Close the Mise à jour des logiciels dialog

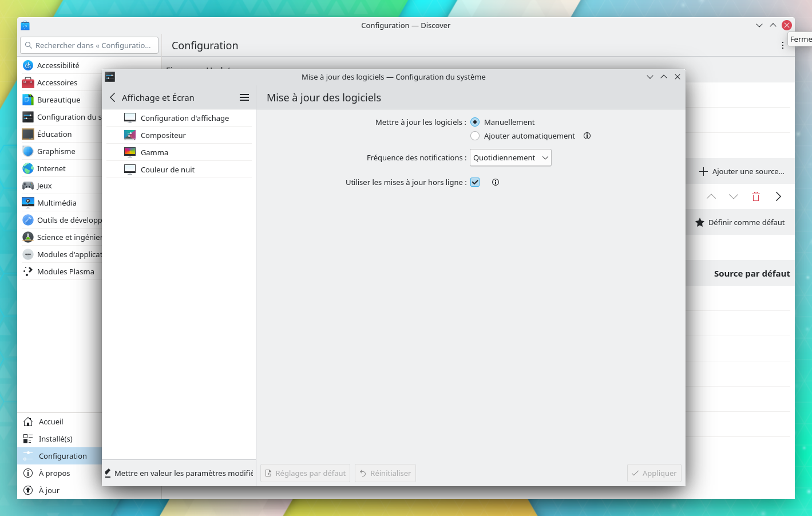pos(678,77)
